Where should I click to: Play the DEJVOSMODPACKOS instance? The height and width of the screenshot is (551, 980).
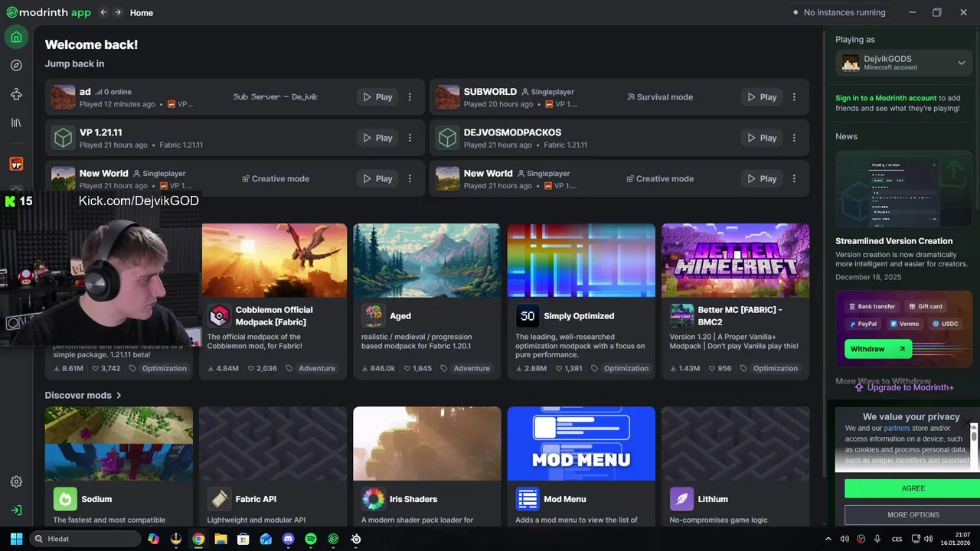[762, 138]
